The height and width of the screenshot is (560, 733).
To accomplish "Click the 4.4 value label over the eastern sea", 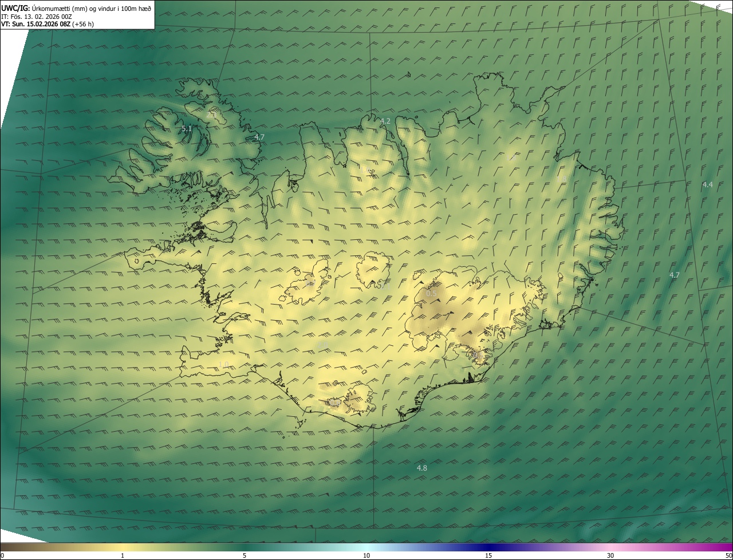I will coord(708,184).
